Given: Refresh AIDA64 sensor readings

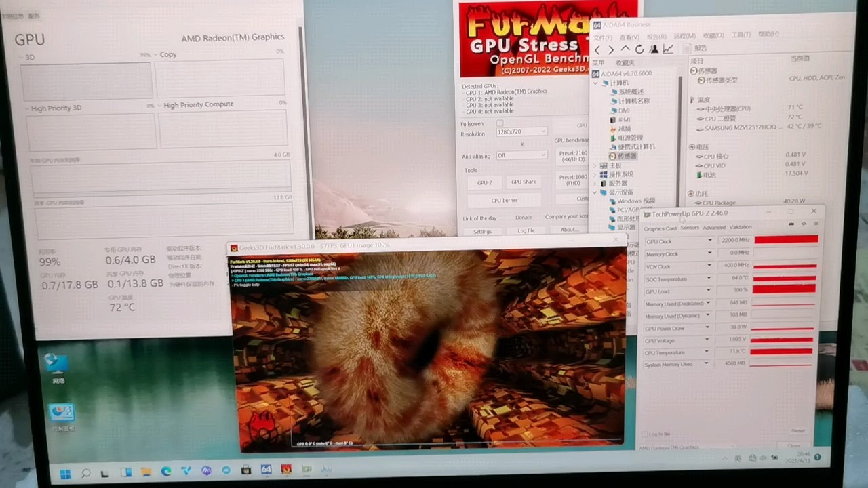Looking at the screenshot, I should 639,49.
